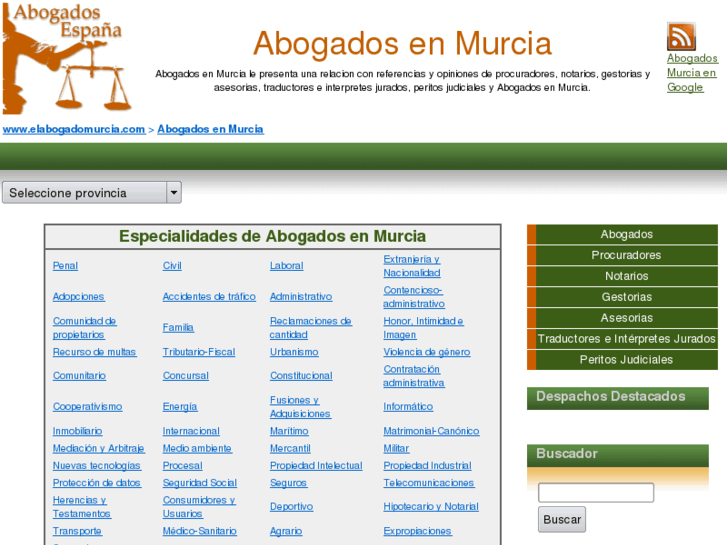
Task: Open the Energía link
Action: click(x=180, y=406)
